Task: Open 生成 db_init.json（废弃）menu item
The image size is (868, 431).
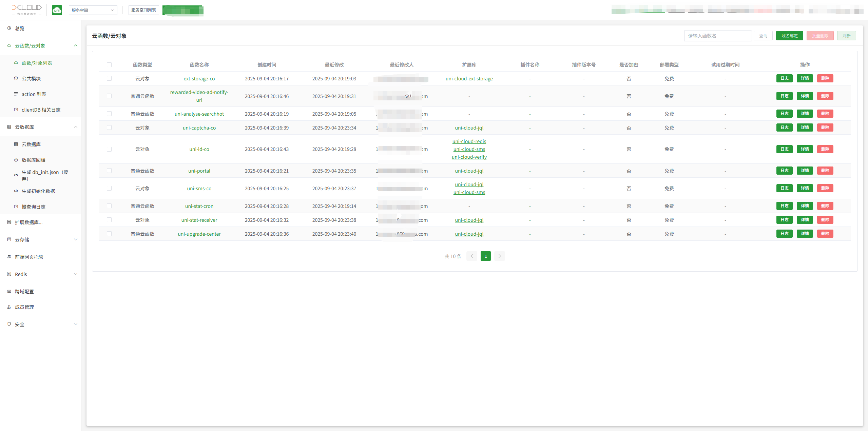Action: (x=41, y=175)
